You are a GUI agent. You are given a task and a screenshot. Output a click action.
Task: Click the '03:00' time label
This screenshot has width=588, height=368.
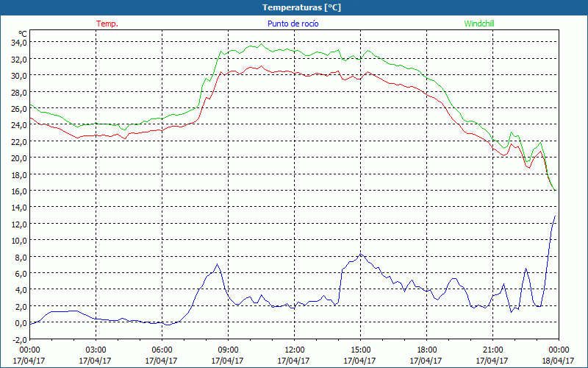(96, 350)
